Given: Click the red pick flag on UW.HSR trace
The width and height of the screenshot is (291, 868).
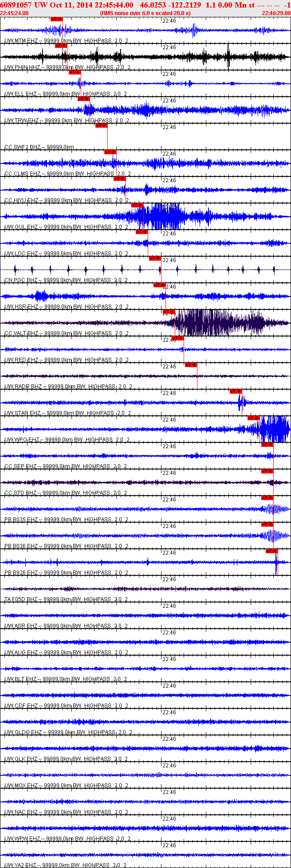Looking at the screenshot, I should pyautogui.click(x=160, y=285).
